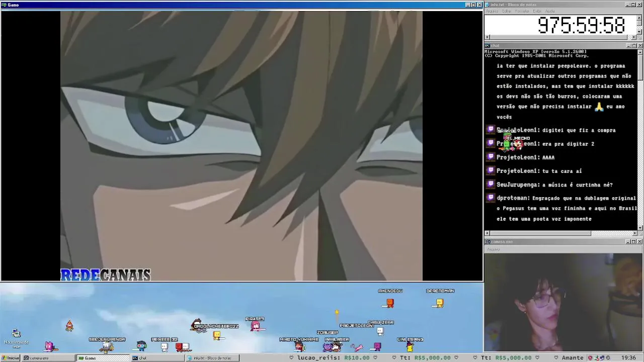
Task: Click the webcam video feed
Action: click(563, 302)
